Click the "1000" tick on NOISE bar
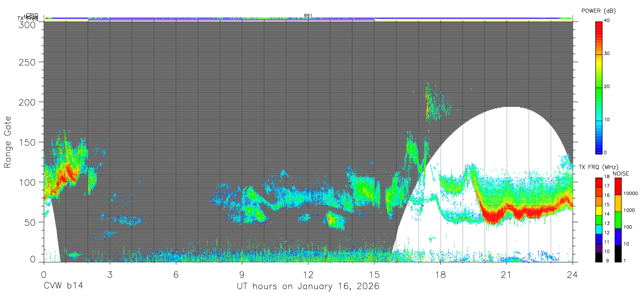Viewport: 644px width, 297px height. coord(629,210)
